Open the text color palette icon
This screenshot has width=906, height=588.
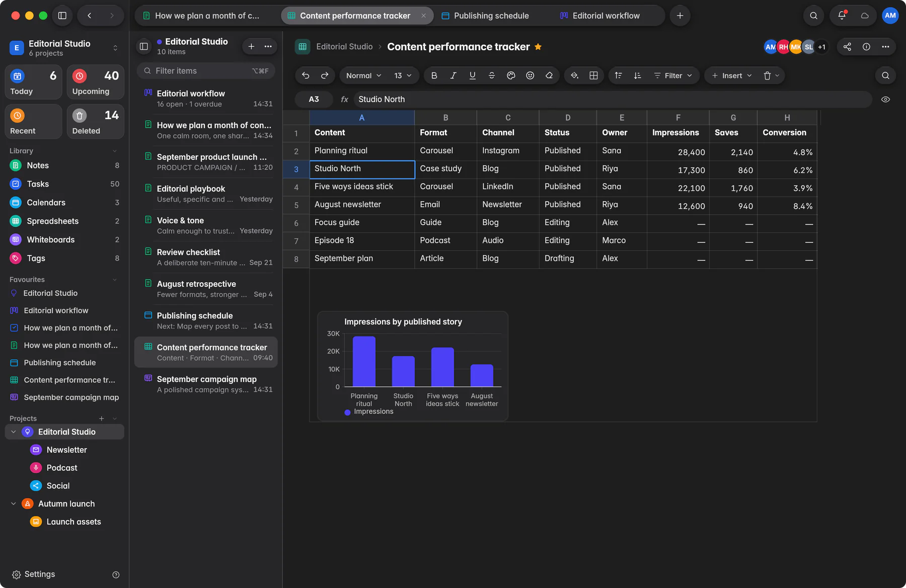[511, 75]
